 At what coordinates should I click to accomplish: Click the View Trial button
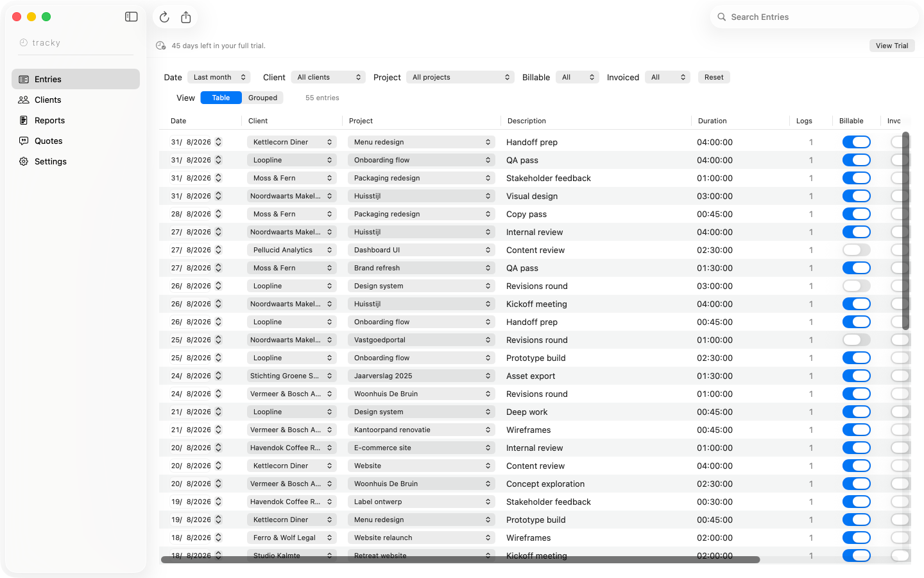(x=892, y=46)
